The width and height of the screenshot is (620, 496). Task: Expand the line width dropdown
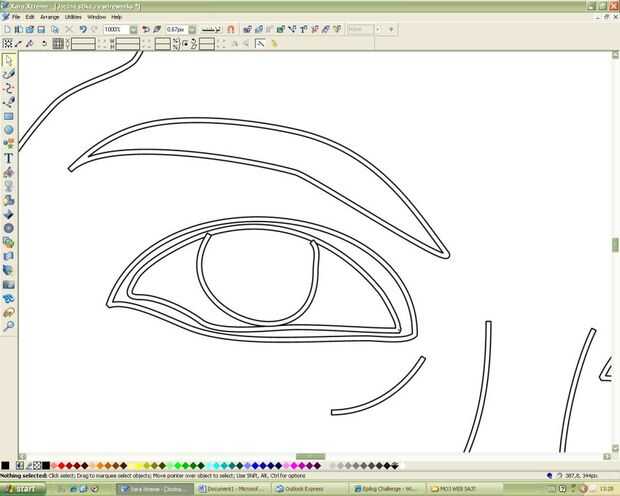pos(192,30)
